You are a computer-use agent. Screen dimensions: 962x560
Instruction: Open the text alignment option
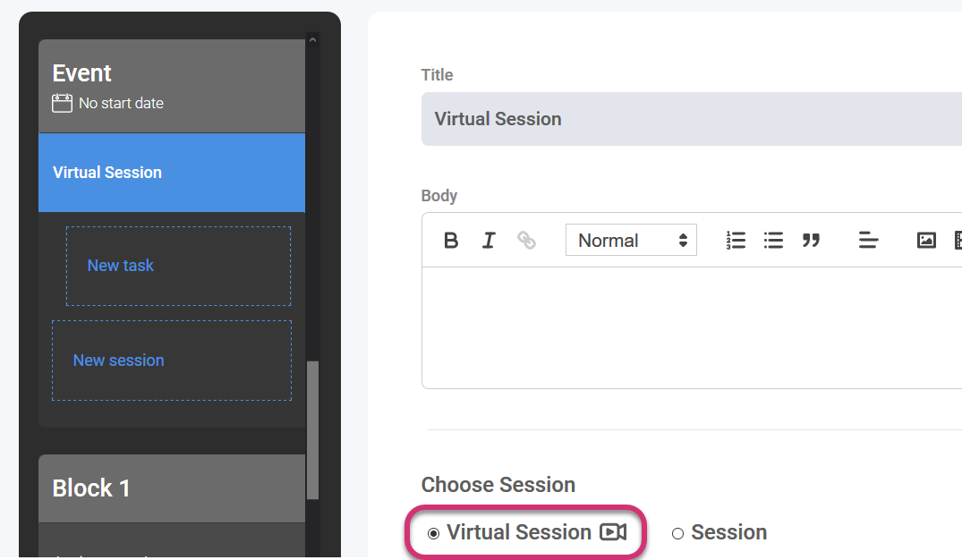point(868,241)
